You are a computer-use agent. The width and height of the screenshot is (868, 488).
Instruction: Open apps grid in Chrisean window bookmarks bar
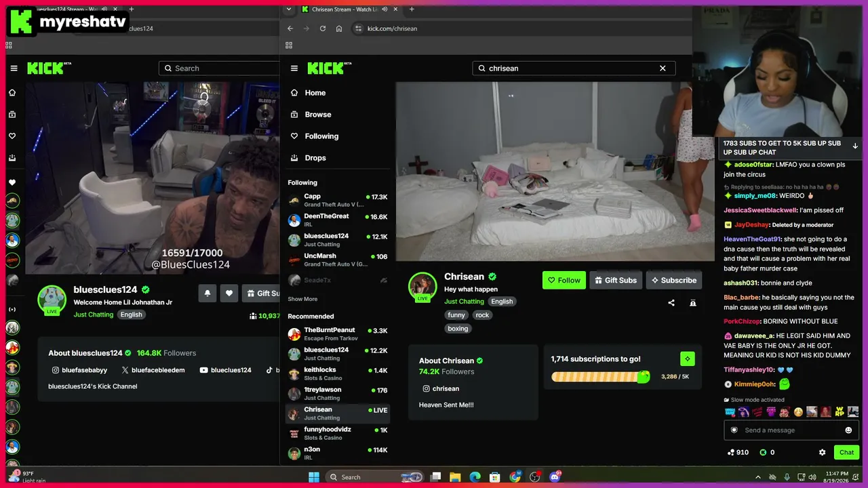point(289,45)
